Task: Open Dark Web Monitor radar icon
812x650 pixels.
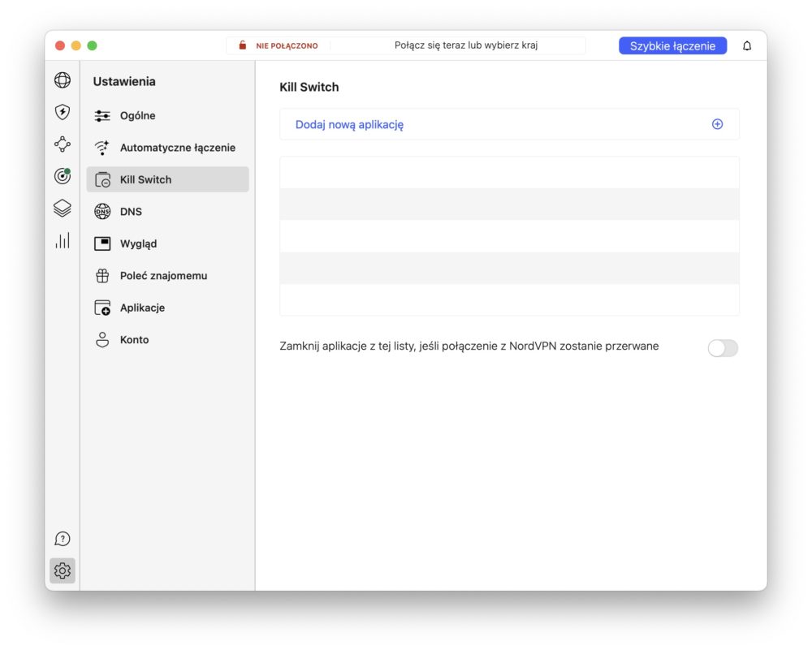Action: 63,176
